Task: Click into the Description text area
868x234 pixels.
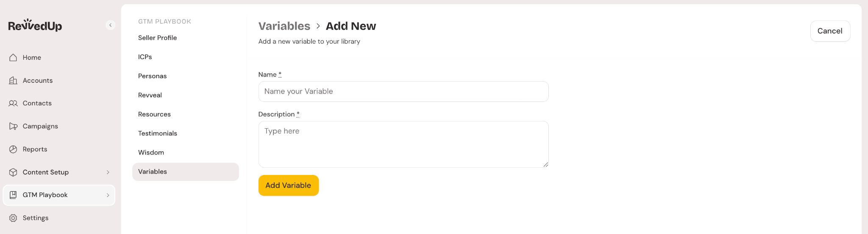Action: coord(403,144)
